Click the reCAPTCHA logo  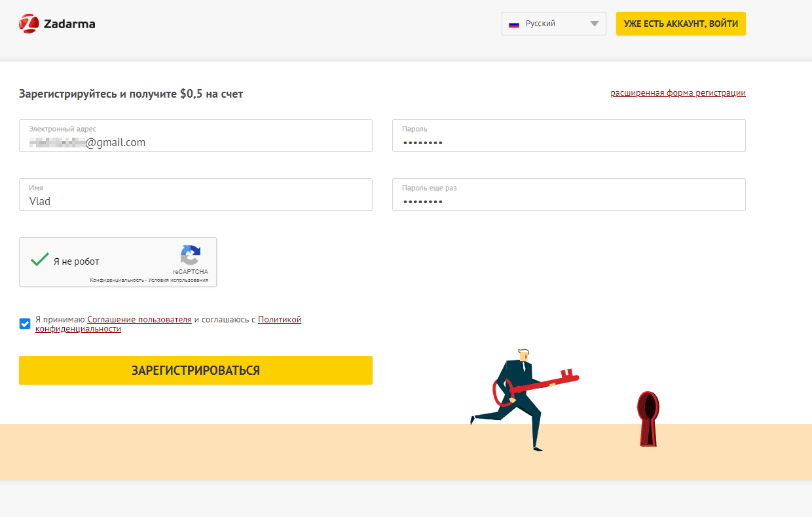(x=191, y=256)
